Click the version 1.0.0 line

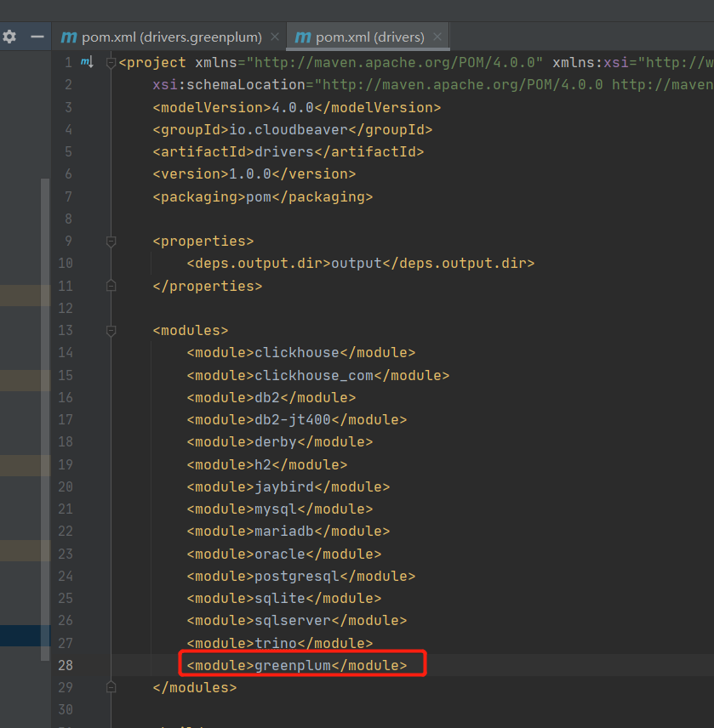254,174
